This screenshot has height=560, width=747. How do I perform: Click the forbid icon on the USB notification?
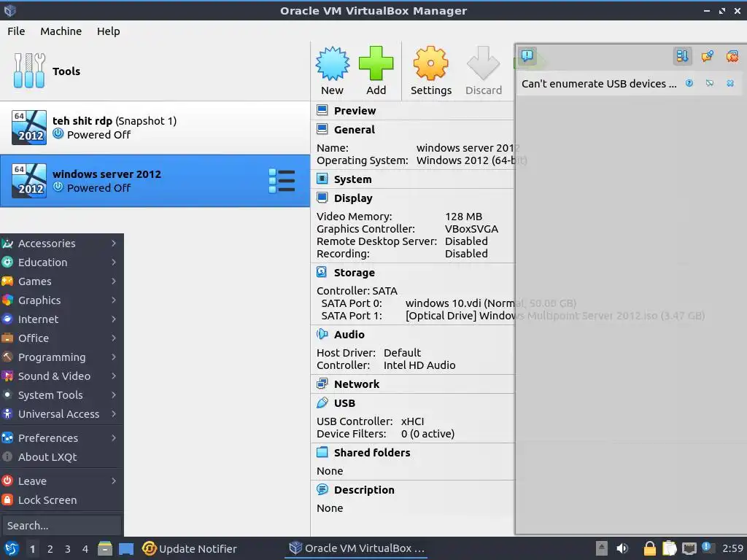pyautogui.click(x=710, y=83)
